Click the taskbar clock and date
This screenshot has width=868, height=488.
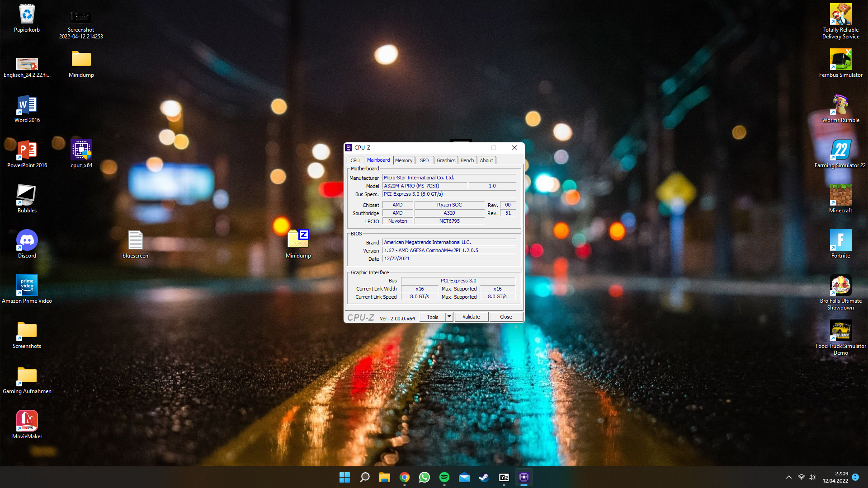(x=835, y=477)
